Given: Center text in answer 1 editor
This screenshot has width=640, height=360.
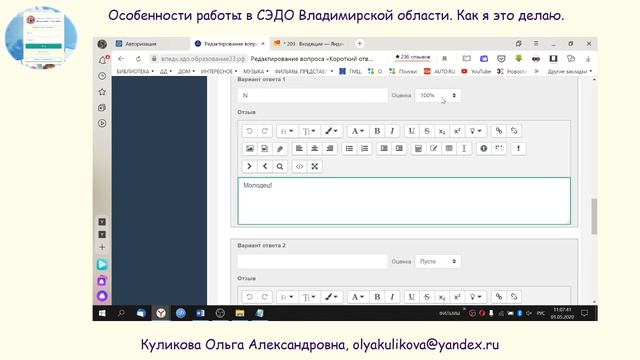Looking at the screenshot, I should tap(314, 149).
